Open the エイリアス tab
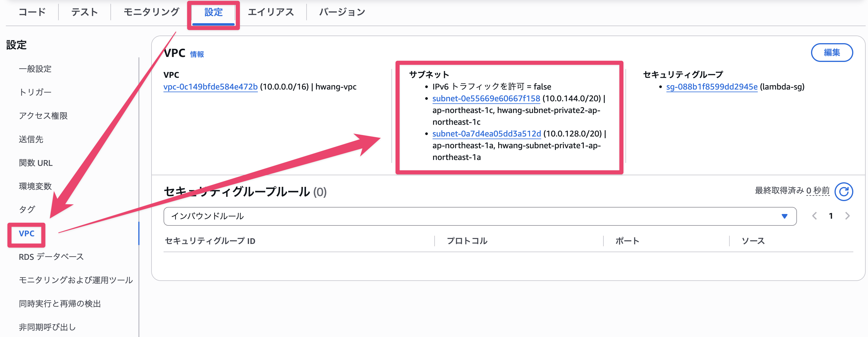This screenshot has width=868, height=337. click(x=271, y=12)
